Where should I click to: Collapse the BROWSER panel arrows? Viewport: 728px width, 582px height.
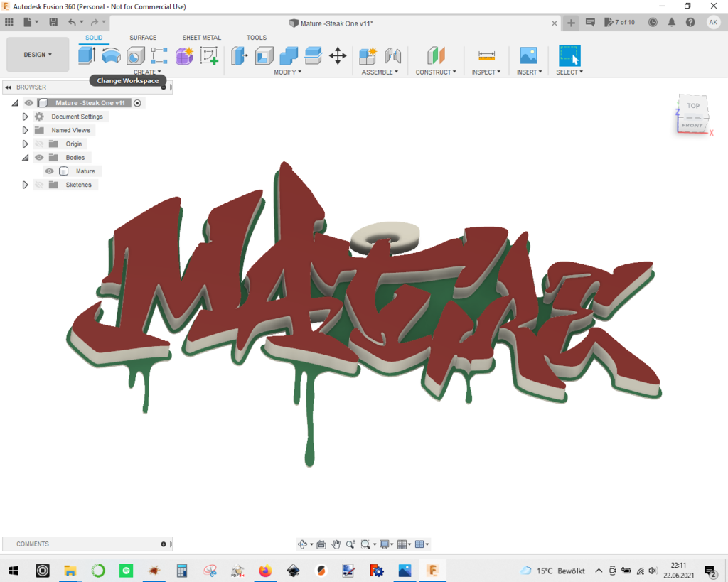(x=8, y=87)
